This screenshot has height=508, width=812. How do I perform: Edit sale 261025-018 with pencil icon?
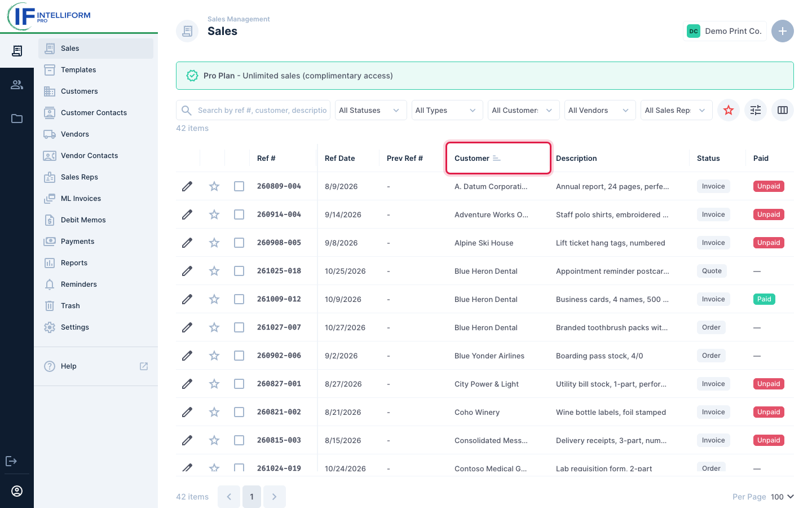[187, 271]
